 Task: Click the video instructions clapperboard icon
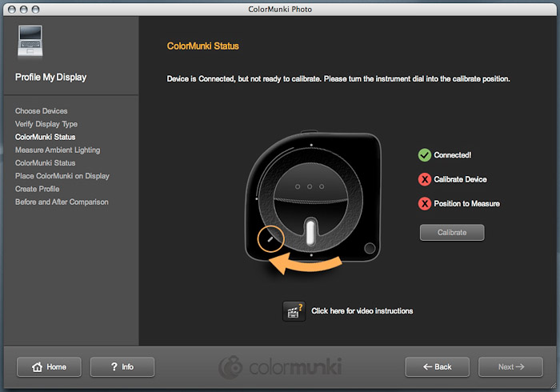294,311
